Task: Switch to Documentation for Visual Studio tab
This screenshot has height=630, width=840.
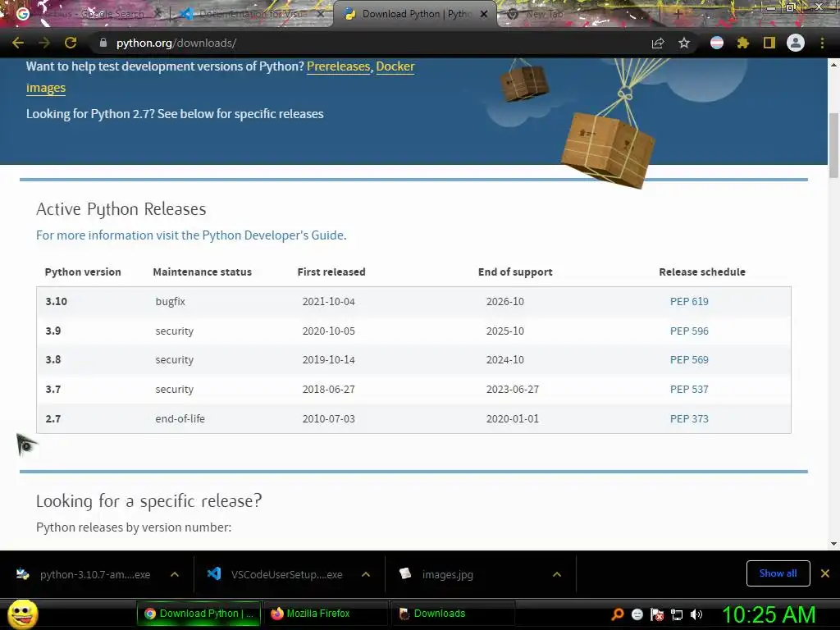Action: 252,14
